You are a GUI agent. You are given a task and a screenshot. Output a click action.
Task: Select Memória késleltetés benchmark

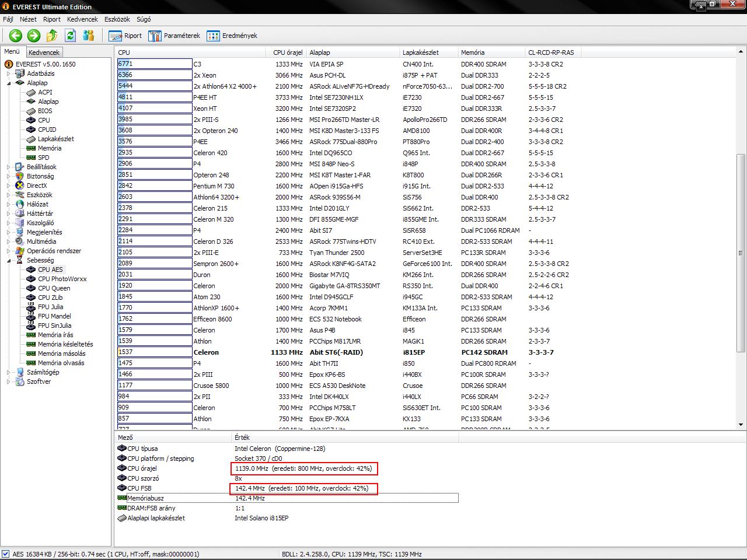point(60,344)
